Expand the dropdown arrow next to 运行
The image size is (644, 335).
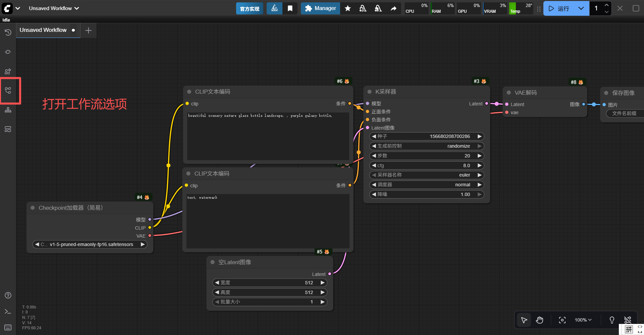tap(581, 8)
